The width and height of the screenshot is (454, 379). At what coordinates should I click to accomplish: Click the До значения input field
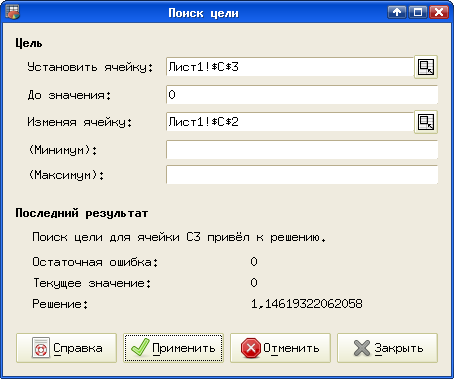[x=302, y=95]
